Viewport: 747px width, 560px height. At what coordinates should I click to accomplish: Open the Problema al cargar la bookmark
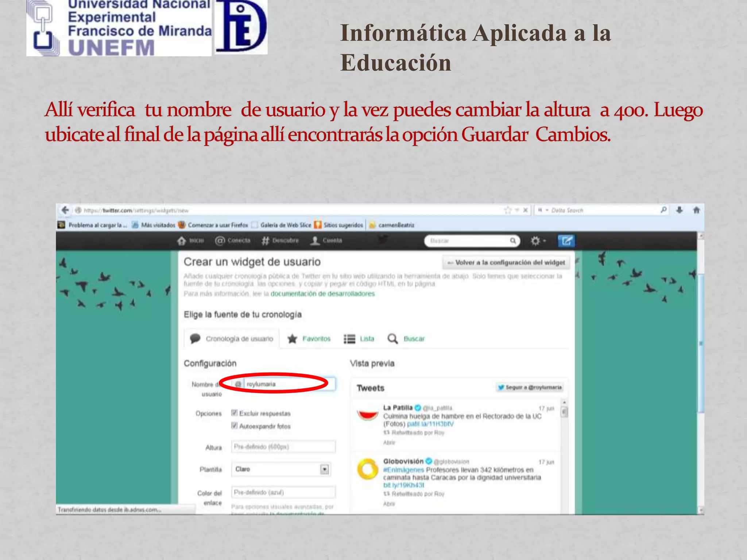(x=93, y=225)
